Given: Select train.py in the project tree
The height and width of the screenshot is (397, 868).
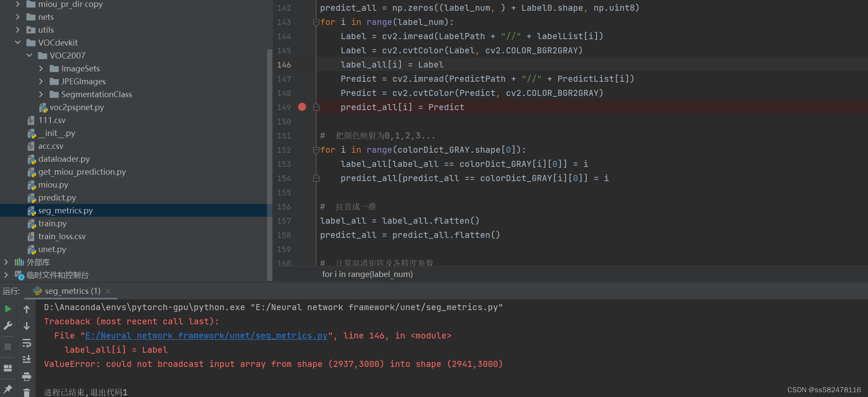Looking at the screenshot, I should (52, 223).
